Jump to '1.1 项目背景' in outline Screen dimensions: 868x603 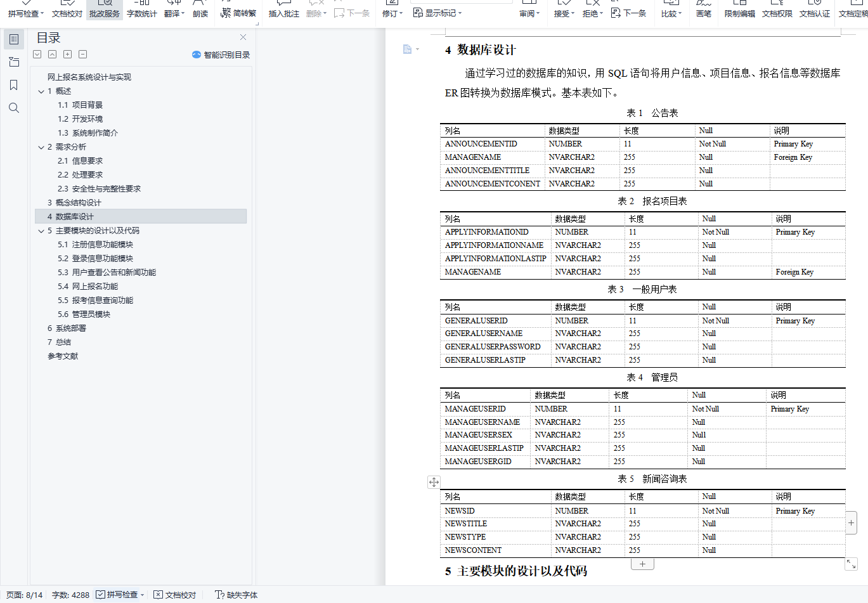tap(80, 105)
